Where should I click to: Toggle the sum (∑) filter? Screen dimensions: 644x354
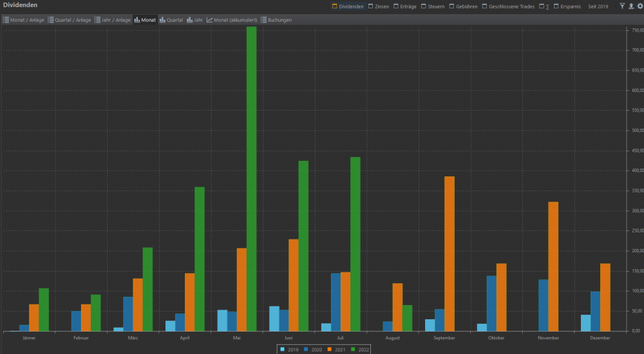[x=544, y=6]
